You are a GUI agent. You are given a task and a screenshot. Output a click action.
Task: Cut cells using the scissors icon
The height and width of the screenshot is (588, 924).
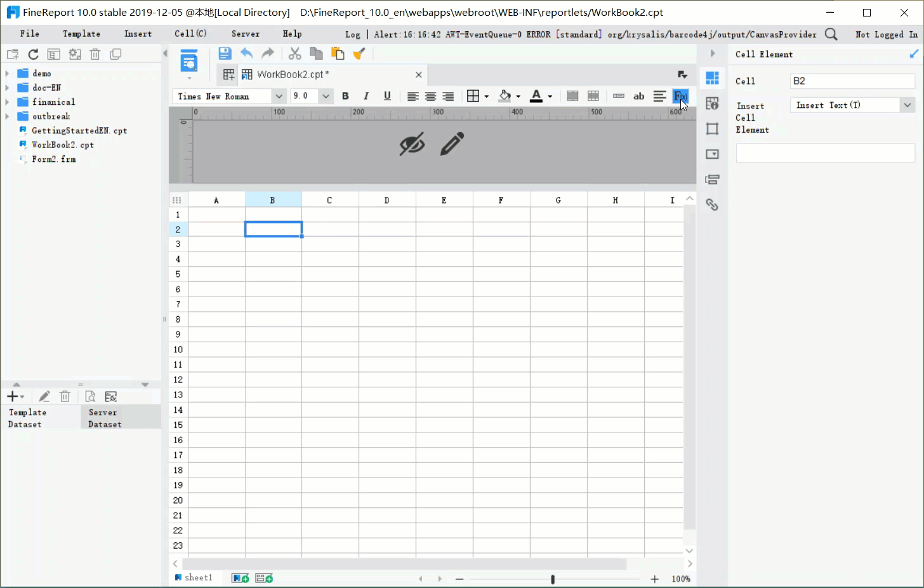tap(294, 53)
